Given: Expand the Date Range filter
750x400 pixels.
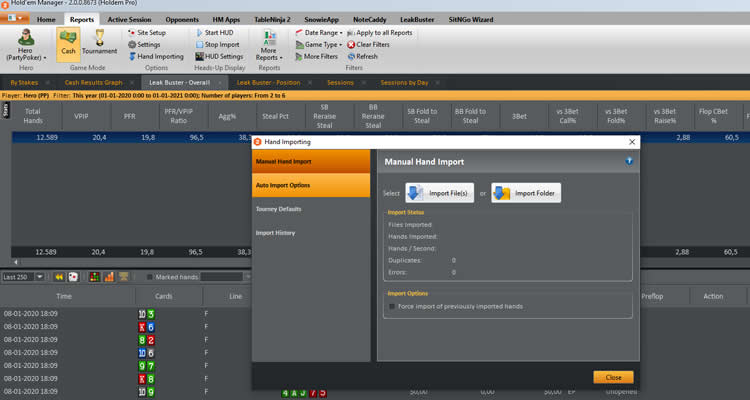Looking at the screenshot, I should coord(319,33).
